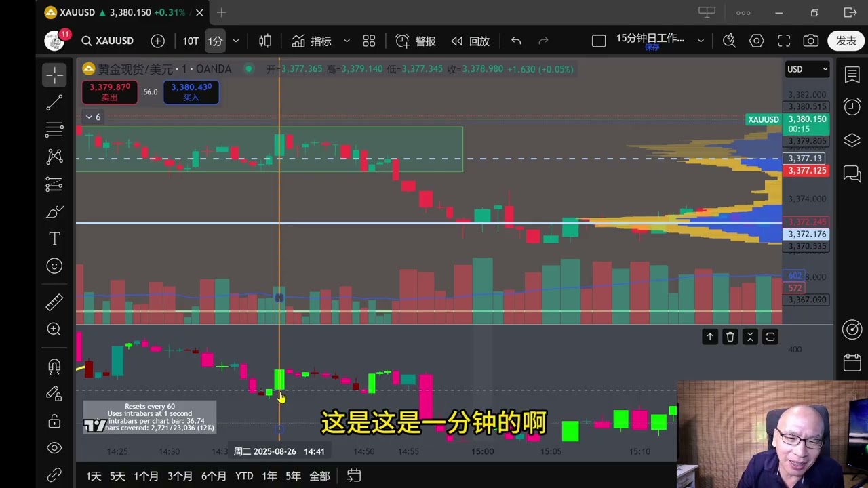The image size is (868, 488).
Task: Open the user profile avatar menu
Action: click(x=55, y=41)
